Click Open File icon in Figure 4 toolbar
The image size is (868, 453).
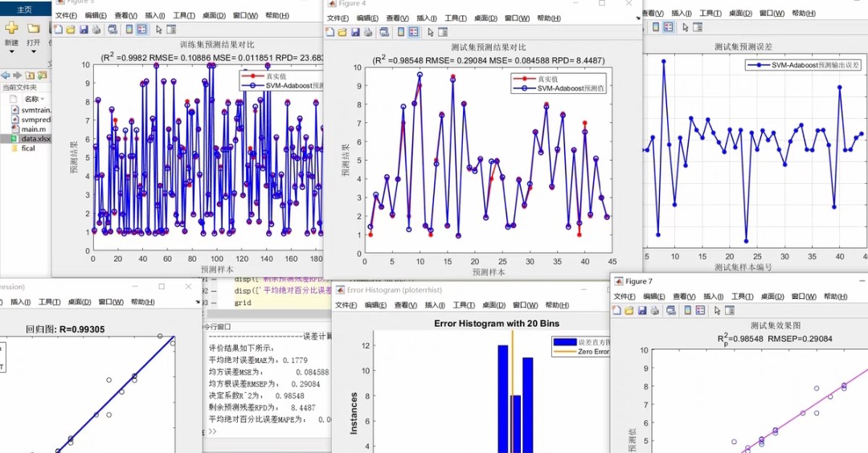click(342, 32)
